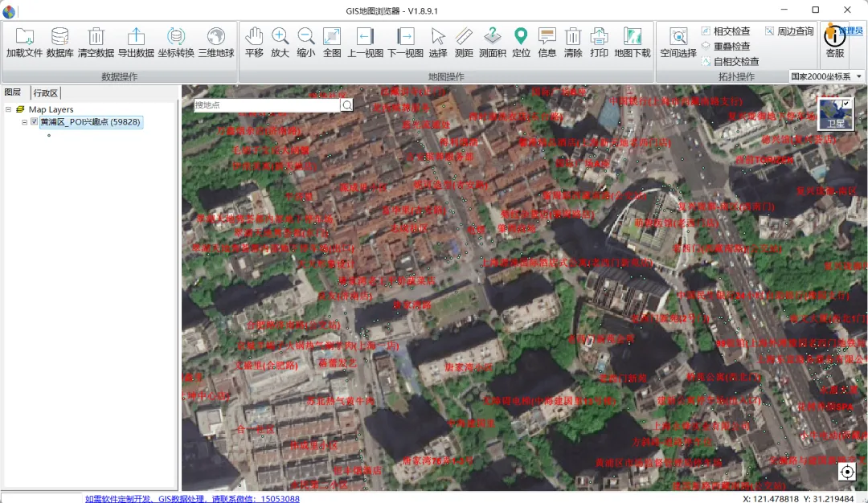The width and height of the screenshot is (868, 503).
Task: Collapse the 黄浦区_POI兴趣点 layer node
Action: tap(24, 122)
